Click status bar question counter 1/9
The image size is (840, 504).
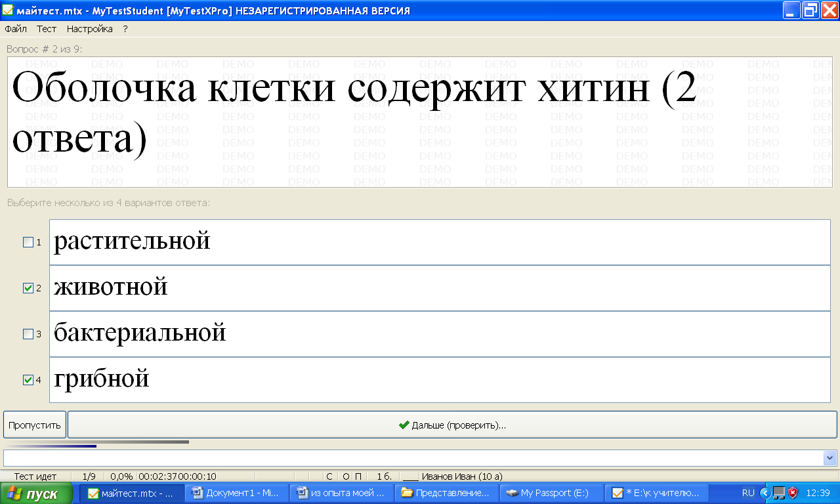[x=89, y=476]
